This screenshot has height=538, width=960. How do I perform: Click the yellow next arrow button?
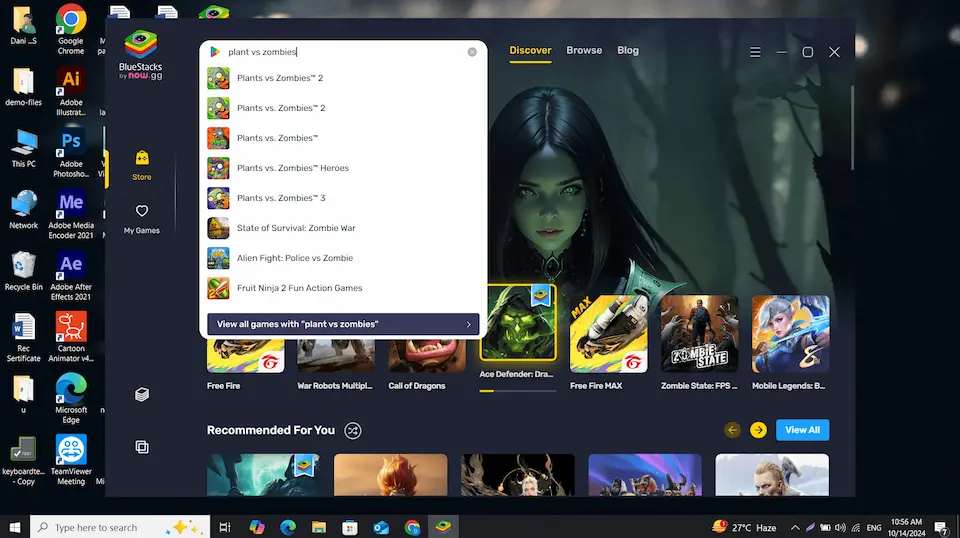758,430
